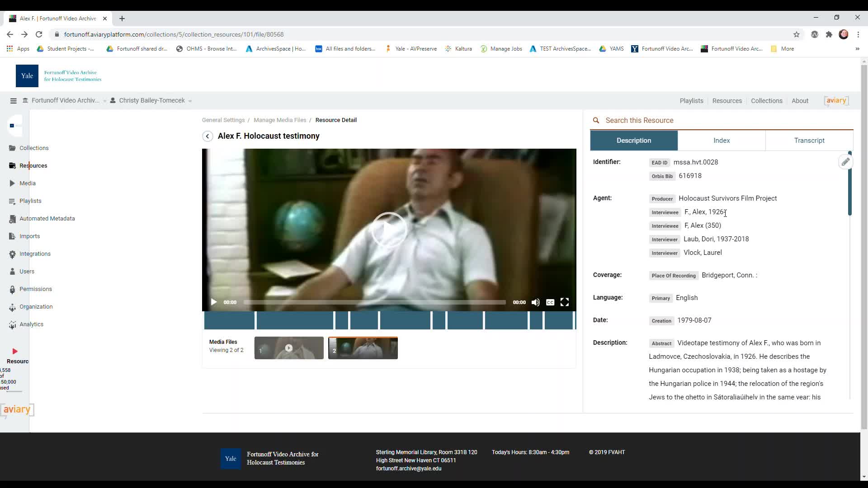Click the Imports icon in sidebar
This screenshot has width=868, height=488.
(12, 236)
